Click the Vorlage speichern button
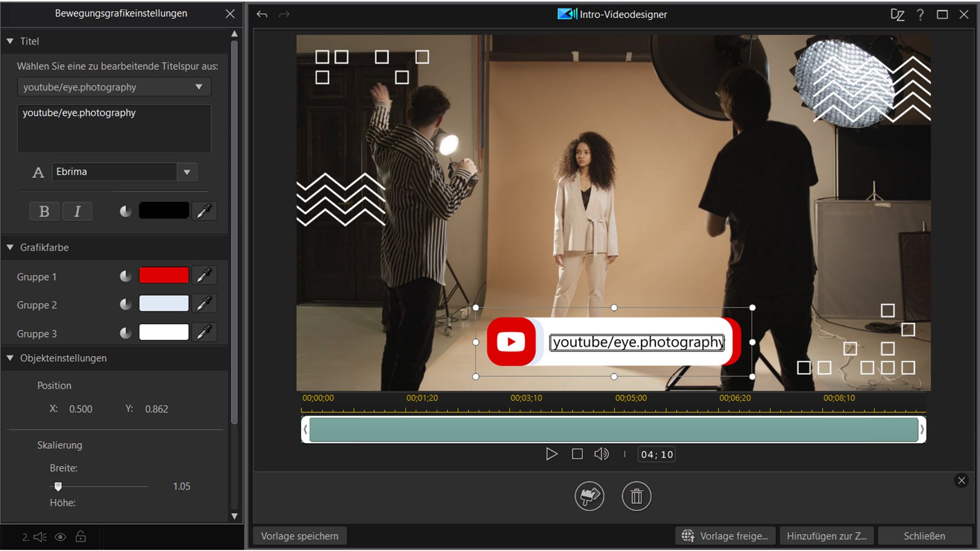The image size is (980, 551). 300,536
